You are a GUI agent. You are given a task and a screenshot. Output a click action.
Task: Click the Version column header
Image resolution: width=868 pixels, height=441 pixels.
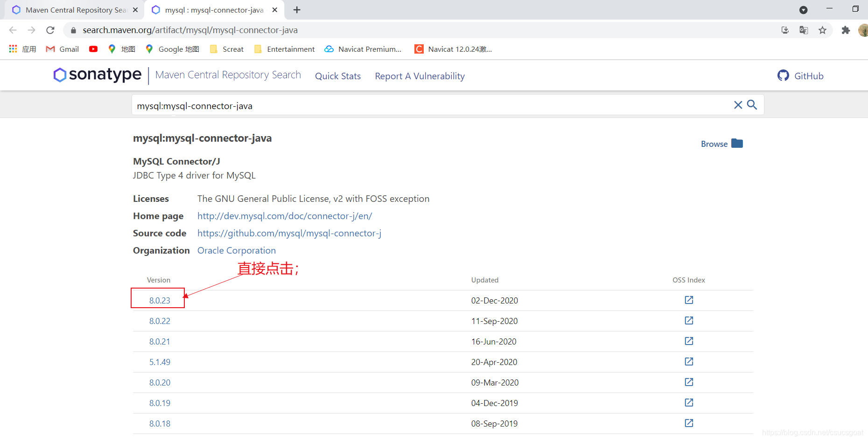159,280
